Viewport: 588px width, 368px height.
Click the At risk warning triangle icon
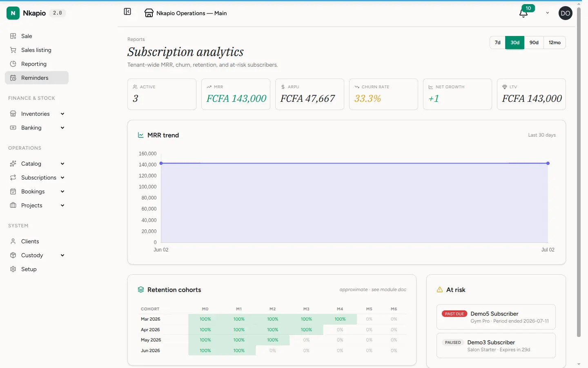click(x=440, y=289)
